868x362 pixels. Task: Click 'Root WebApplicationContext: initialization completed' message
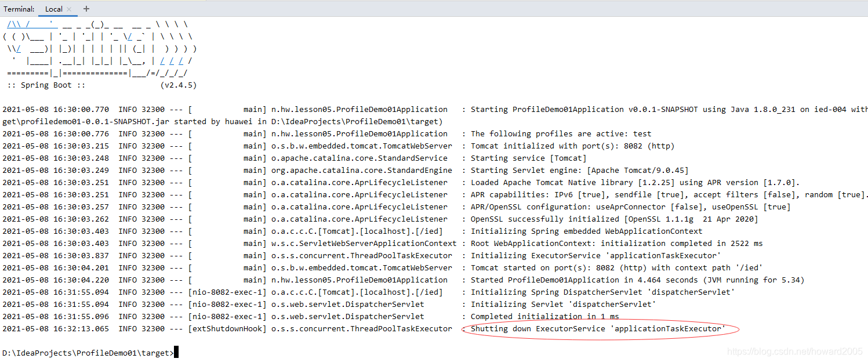pyautogui.click(x=617, y=244)
